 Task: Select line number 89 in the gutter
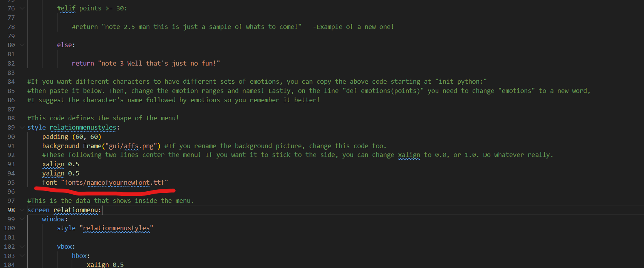pyautogui.click(x=11, y=127)
